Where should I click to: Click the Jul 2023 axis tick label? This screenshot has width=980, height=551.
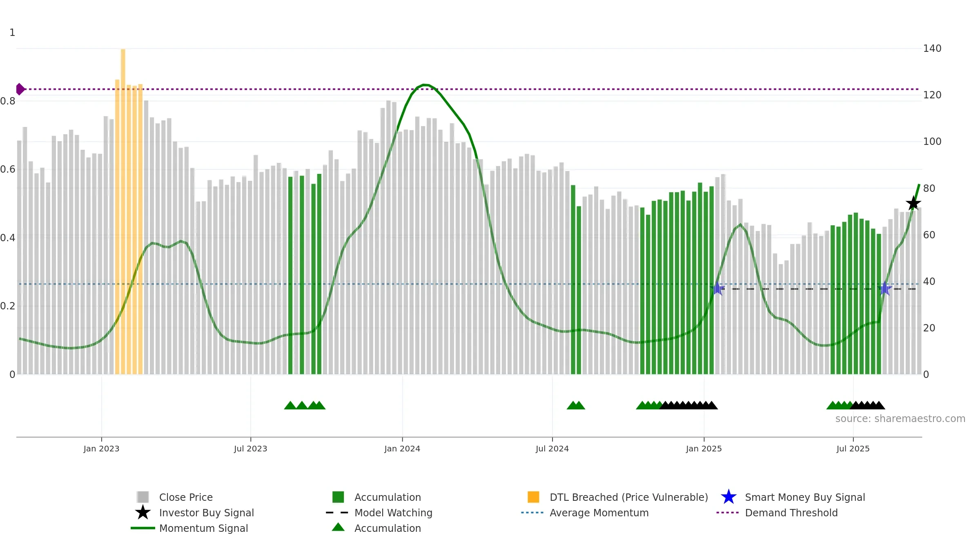(x=250, y=449)
